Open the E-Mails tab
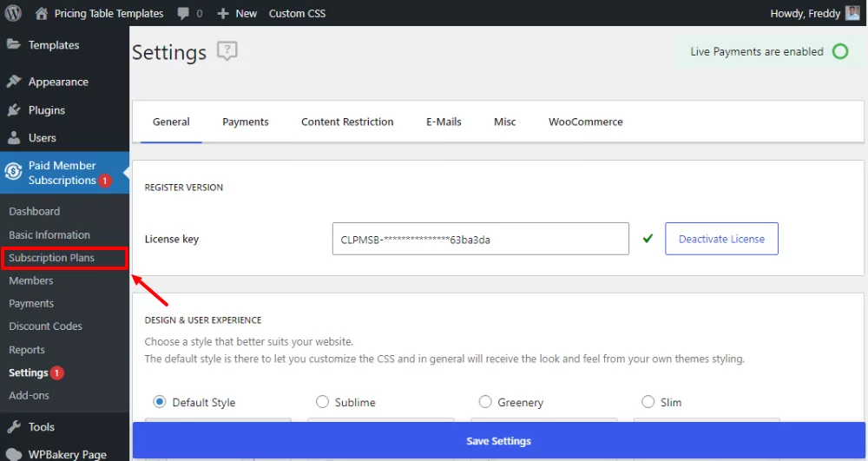This screenshot has width=868, height=461. click(444, 122)
